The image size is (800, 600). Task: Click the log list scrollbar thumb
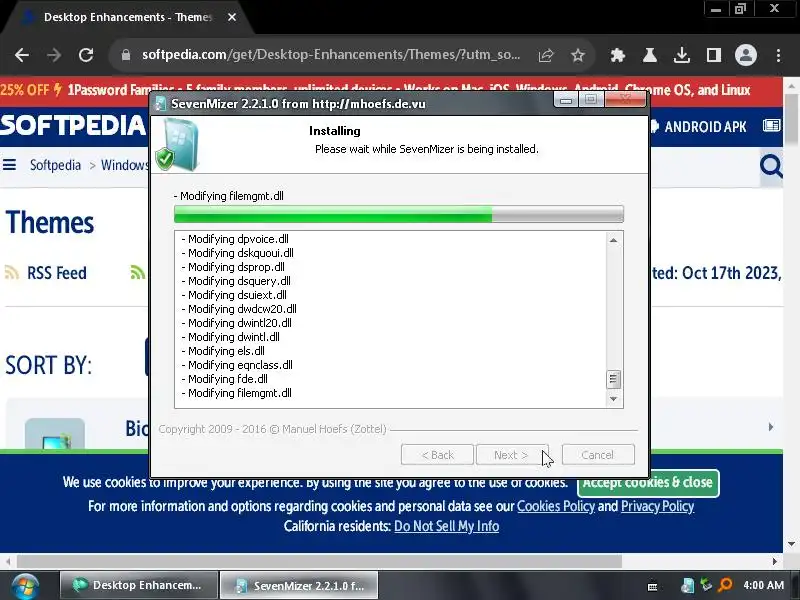click(x=614, y=379)
